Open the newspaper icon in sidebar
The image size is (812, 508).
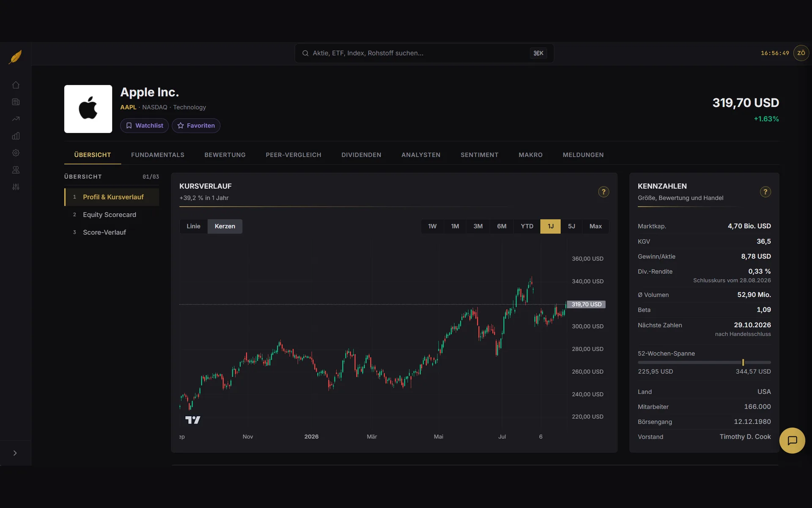click(x=16, y=102)
